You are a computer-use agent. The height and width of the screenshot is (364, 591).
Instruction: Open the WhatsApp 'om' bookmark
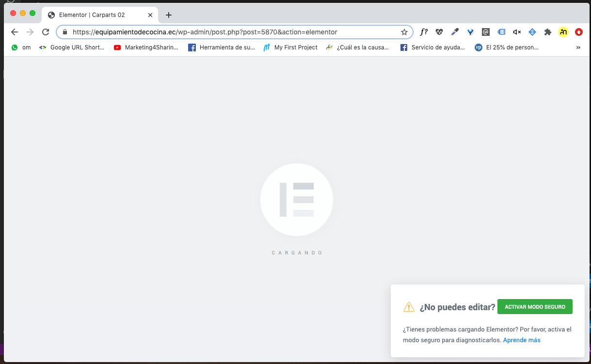click(21, 47)
